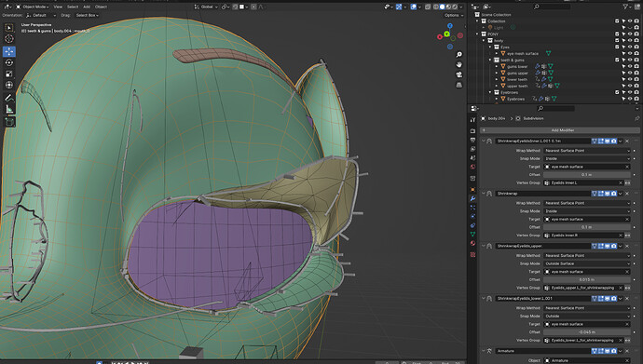Choose the Measure tool

click(x=9, y=109)
